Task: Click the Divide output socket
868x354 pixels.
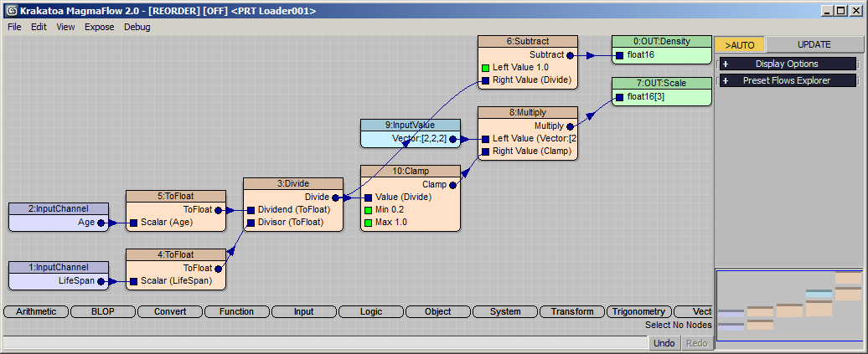Action: point(335,198)
